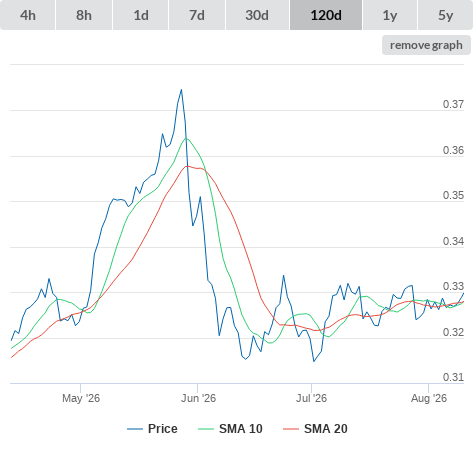Toggle the Price series in legend
The image size is (474, 455).
(162, 429)
